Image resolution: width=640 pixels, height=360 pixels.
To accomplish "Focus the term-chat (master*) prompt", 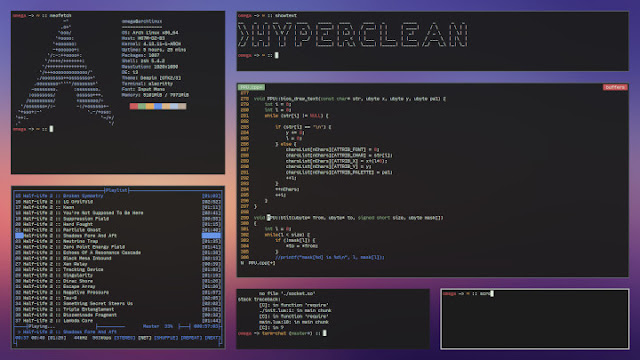I will (x=282, y=333).
